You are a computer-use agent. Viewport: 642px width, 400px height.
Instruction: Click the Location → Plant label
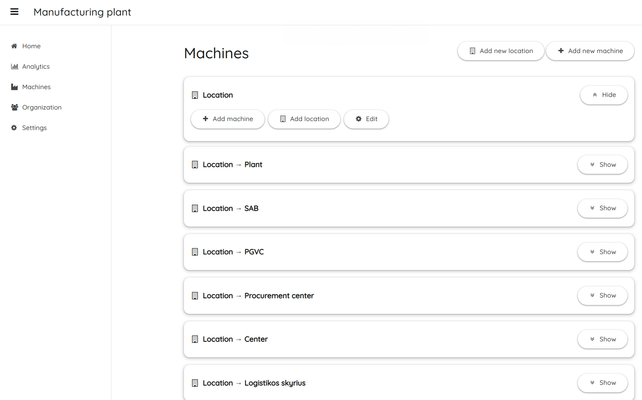(x=232, y=165)
